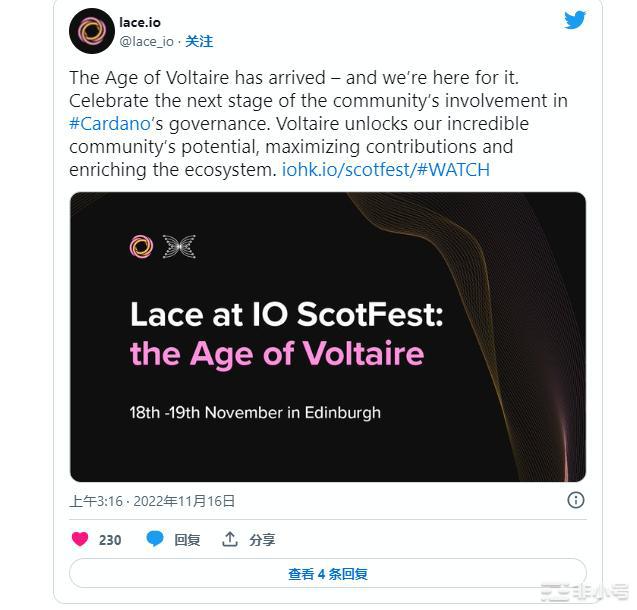Open the tweet timestamp 2022年11月16日
The height and width of the screenshot is (610, 637).
click(152, 501)
